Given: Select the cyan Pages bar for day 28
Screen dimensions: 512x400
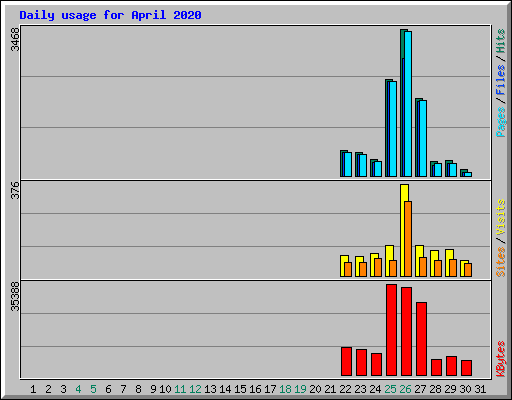Looking at the screenshot, I should [438, 170].
